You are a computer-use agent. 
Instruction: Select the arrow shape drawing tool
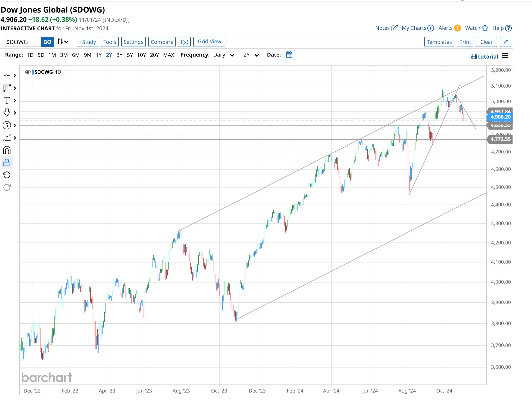point(7,113)
